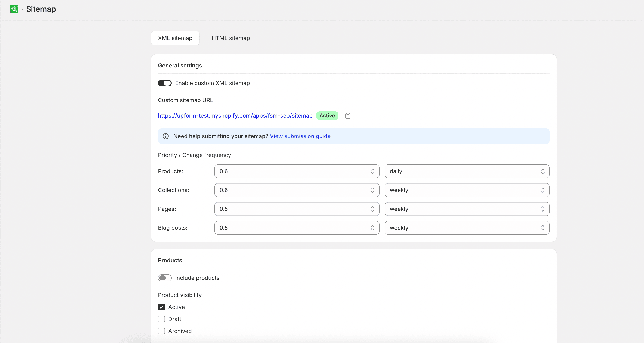The height and width of the screenshot is (343, 644).
Task: Switch to the HTML sitemap tab
Action: tap(230, 38)
